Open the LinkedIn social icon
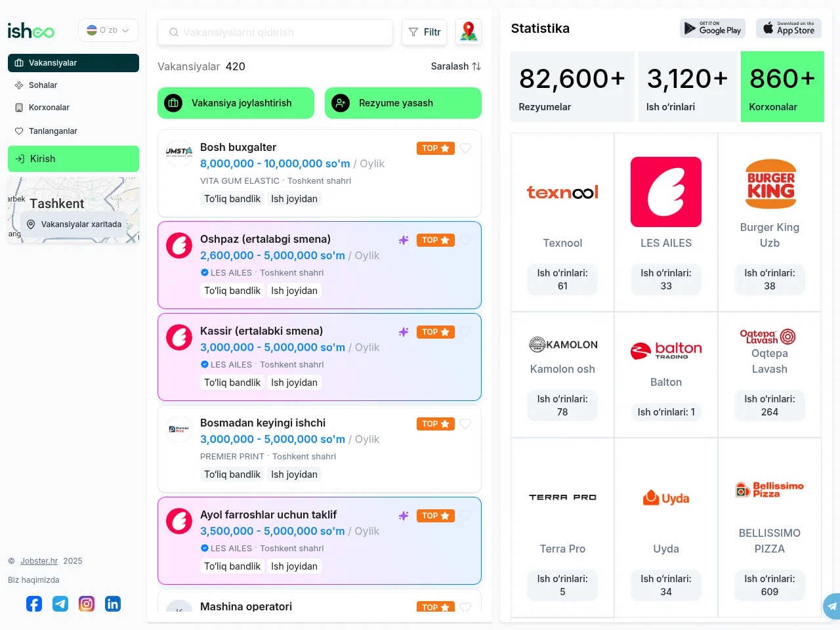The width and height of the screenshot is (840, 630). click(x=113, y=604)
